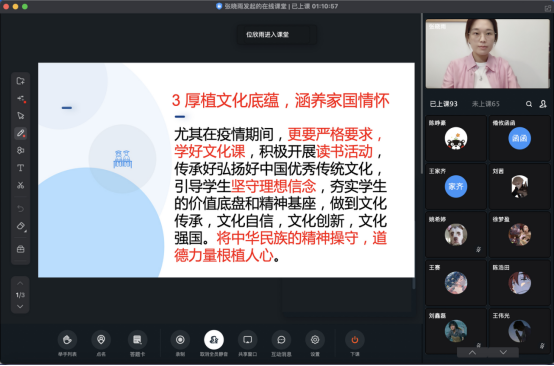Switch to 未上课65 tab
This screenshot has width=554, height=366.
[x=485, y=104]
